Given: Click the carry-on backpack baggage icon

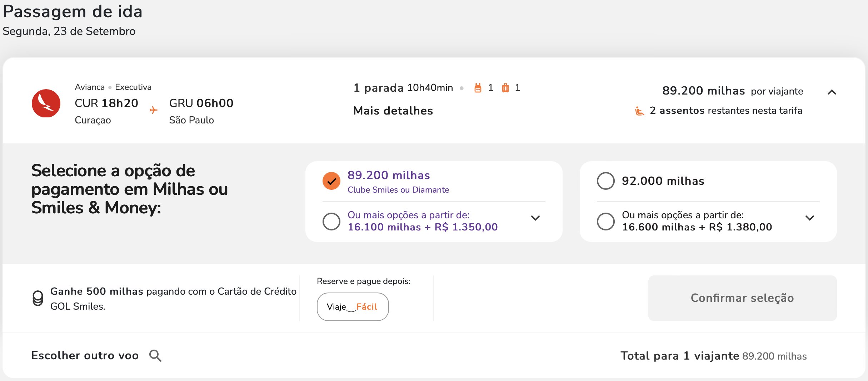Looking at the screenshot, I should (x=478, y=88).
